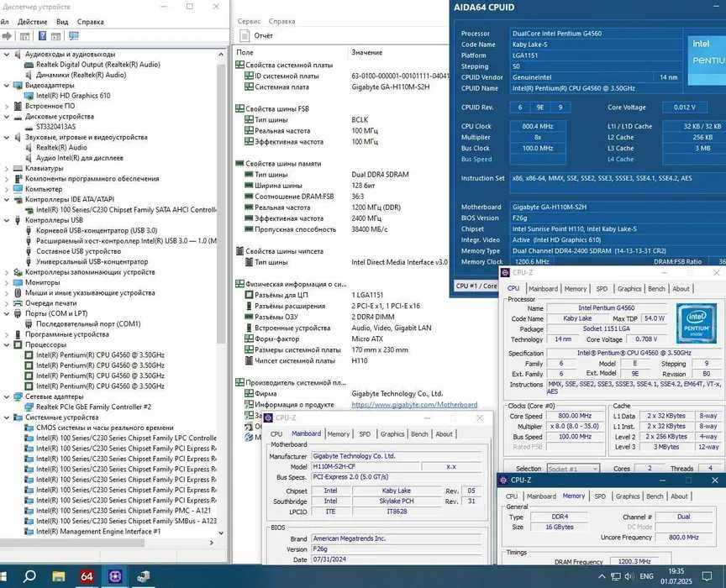Click the scan-for-hardware monitor icon in Device Manager toolbar
Image resolution: width=726 pixels, height=588 pixels.
(x=74, y=36)
